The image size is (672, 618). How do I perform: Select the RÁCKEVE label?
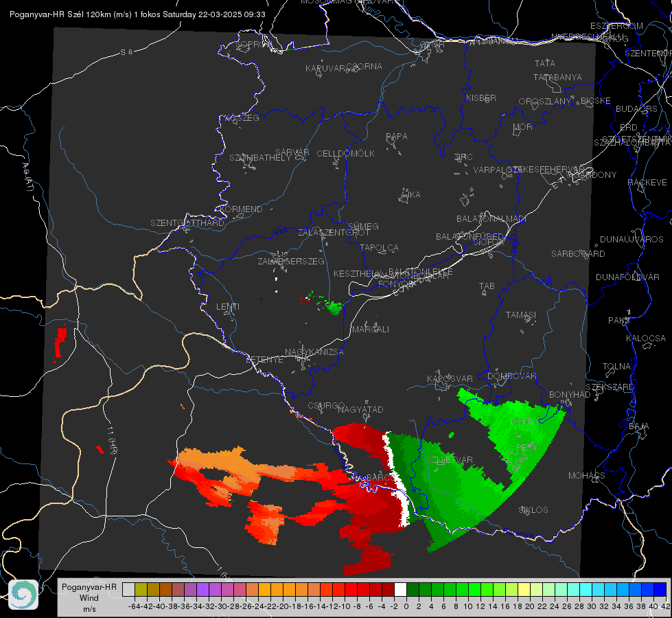[x=647, y=182]
